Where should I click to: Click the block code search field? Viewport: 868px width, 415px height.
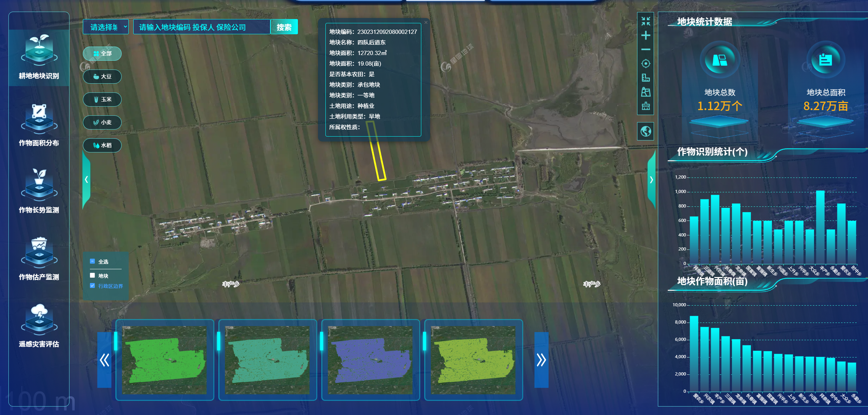[x=201, y=27]
